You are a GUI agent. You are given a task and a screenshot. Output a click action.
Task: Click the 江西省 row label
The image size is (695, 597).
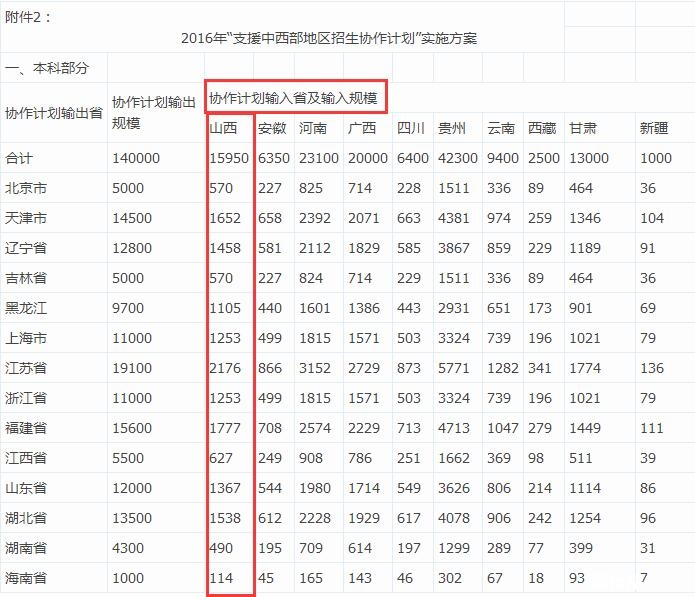(26, 458)
